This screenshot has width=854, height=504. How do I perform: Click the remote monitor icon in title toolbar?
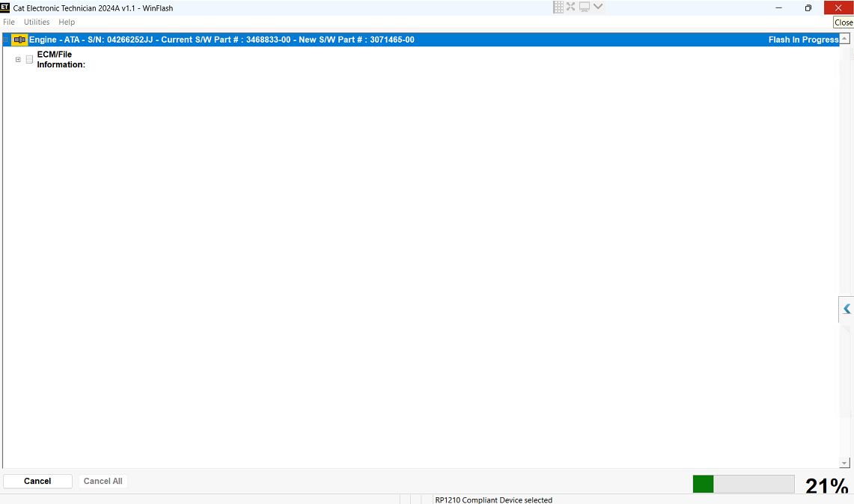pos(585,7)
